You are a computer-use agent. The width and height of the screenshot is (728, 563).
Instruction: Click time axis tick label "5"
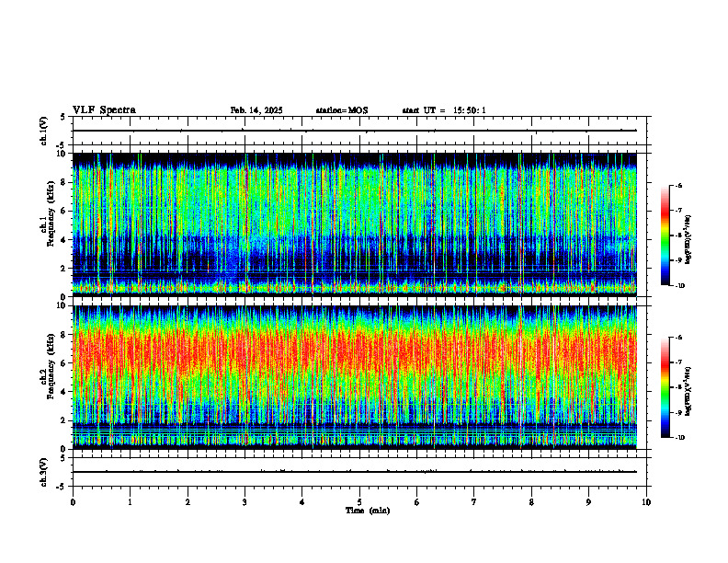(359, 502)
